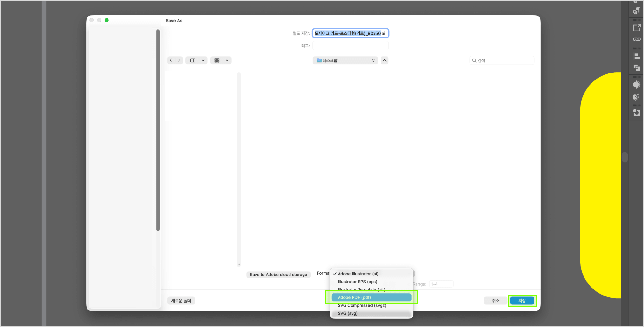
Task: Click the back navigation arrow
Action: pos(171,60)
